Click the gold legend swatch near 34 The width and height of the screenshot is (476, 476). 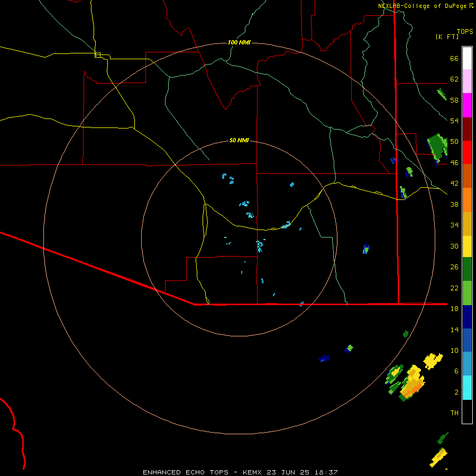[467, 224]
